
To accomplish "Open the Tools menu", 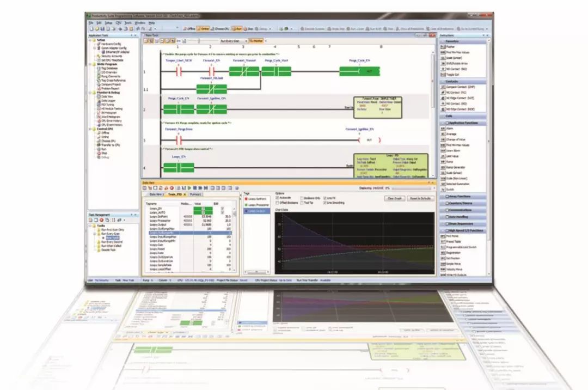I will click(128, 23).
